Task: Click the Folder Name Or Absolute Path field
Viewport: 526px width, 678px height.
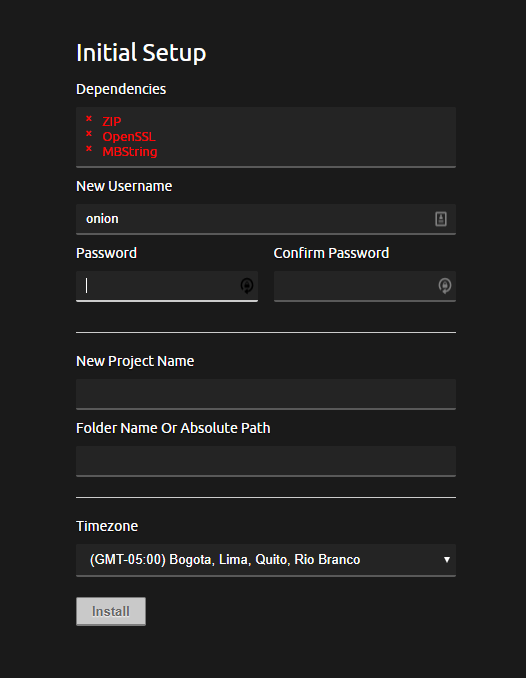Action: click(266, 461)
